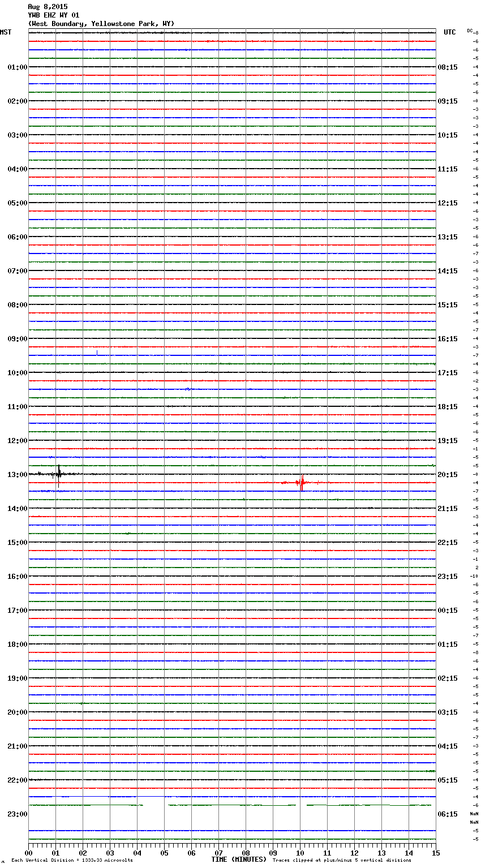This screenshot has width=481, height=868.
Task: Click the "Traces clipped at plus/minus 5 vertical divisions" note
Action: click(342, 861)
